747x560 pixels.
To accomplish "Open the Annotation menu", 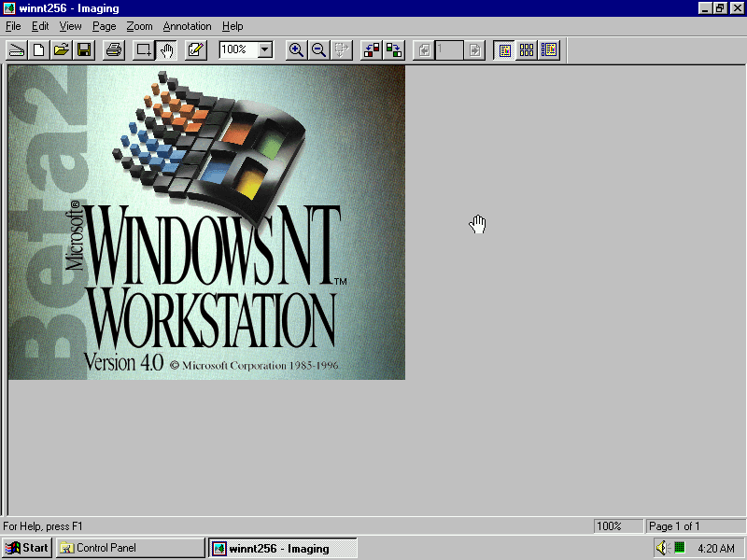I will pyautogui.click(x=187, y=26).
